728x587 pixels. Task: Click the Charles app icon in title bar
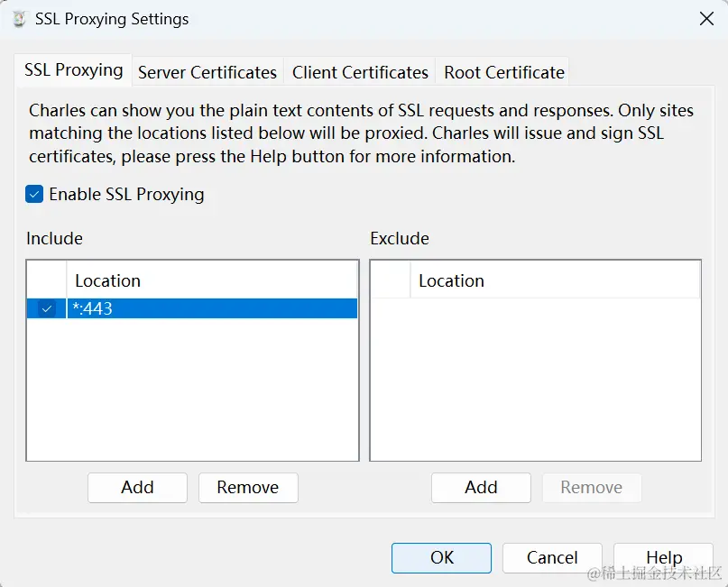click(x=19, y=19)
